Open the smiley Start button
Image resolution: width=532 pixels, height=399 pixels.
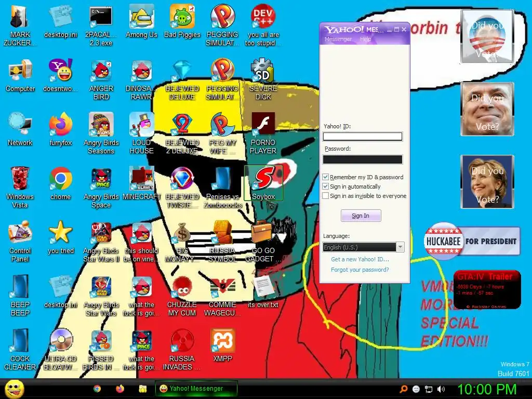[15, 389]
